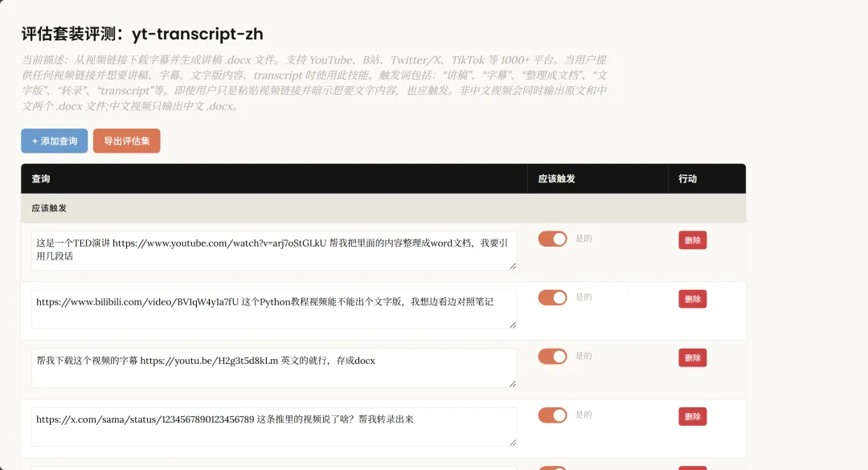
Task: Turn off the 是的 toggle for the youtu.be query
Action: [x=552, y=357]
